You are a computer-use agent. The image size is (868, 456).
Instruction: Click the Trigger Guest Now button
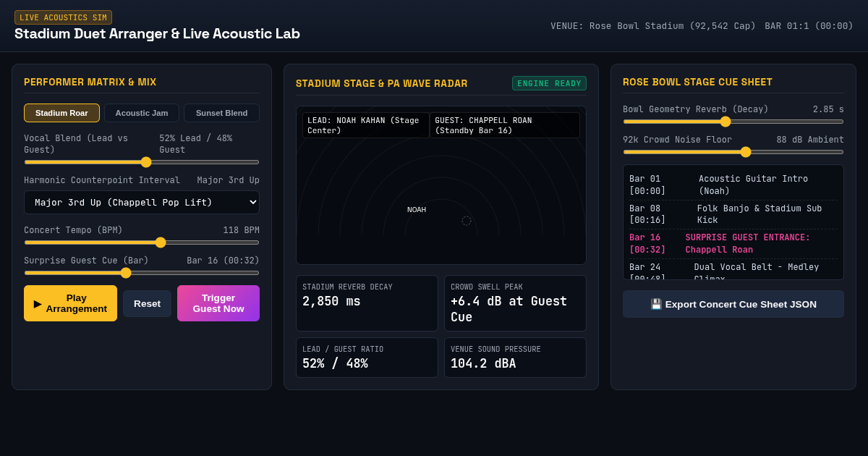(x=218, y=303)
